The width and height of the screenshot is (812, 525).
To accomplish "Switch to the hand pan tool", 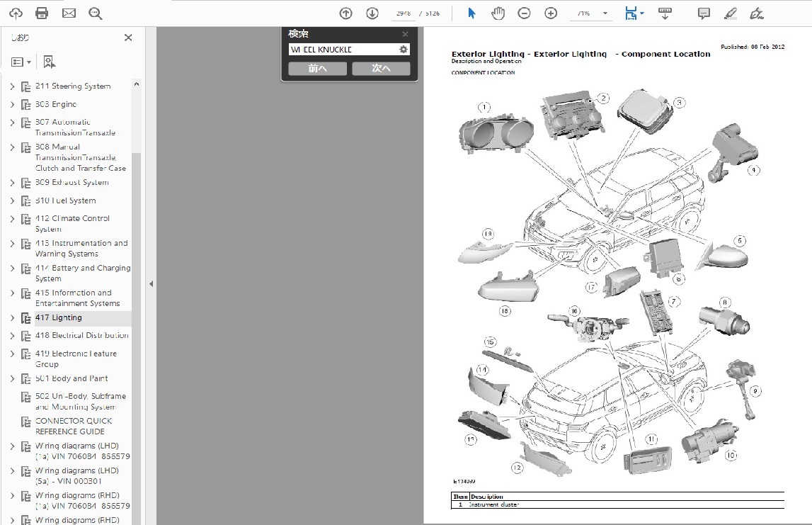I will [498, 13].
